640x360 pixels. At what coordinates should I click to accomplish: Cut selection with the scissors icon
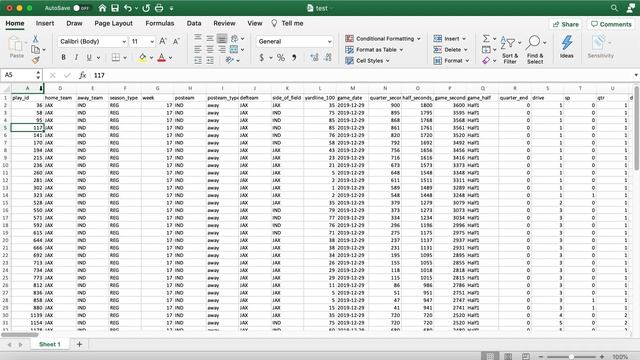[x=36, y=39]
